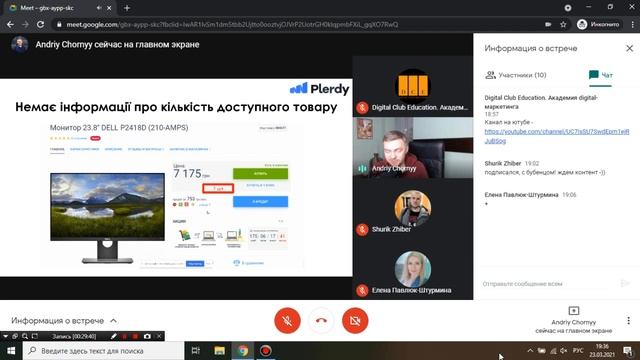Open Meet more options three-dot menu
Image resolution: width=640 pixels, height=360 pixels.
click(x=628, y=320)
